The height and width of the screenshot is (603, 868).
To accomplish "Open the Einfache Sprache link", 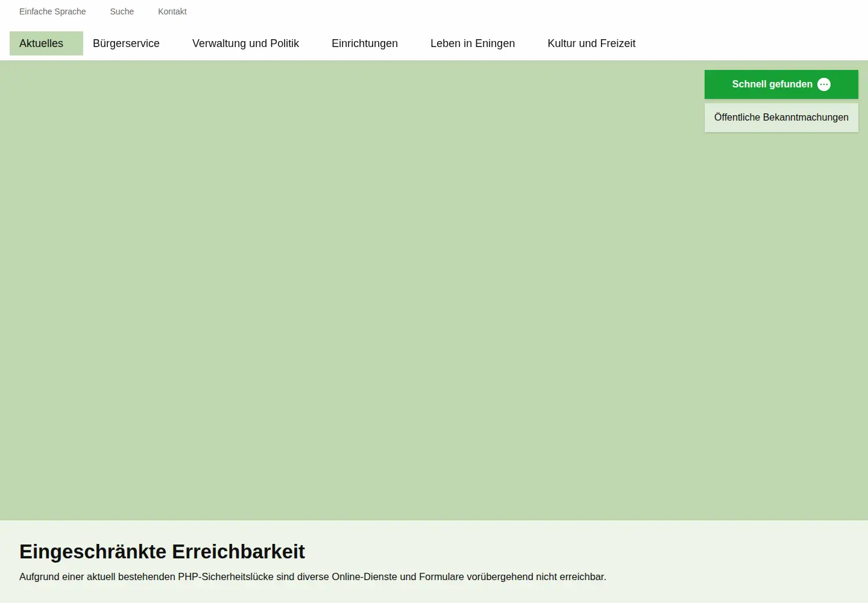I will coord(52,11).
